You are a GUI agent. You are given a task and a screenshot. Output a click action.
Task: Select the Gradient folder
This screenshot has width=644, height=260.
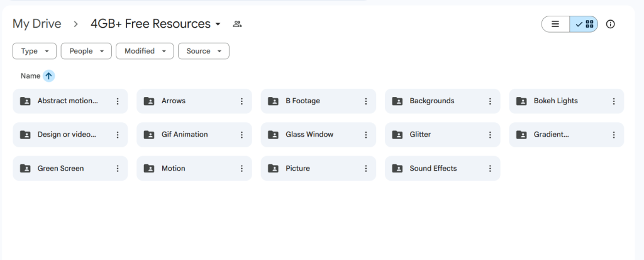pos(567,135)
